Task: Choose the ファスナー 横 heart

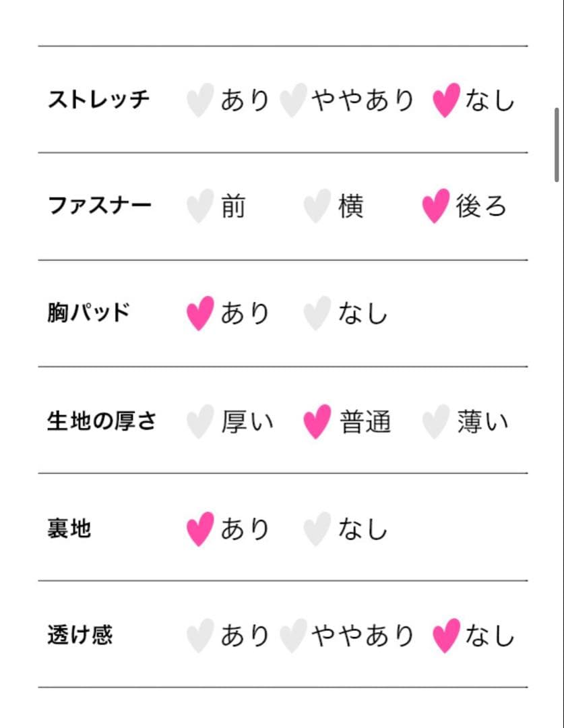Action: point(317,206)
